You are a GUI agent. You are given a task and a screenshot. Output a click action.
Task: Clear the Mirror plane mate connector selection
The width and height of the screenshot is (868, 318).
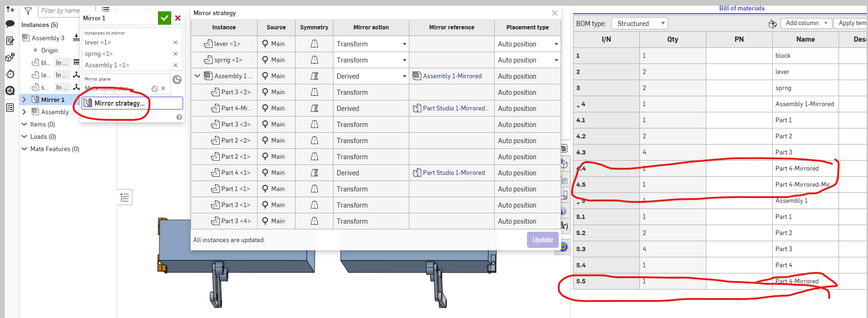[163, 89]
